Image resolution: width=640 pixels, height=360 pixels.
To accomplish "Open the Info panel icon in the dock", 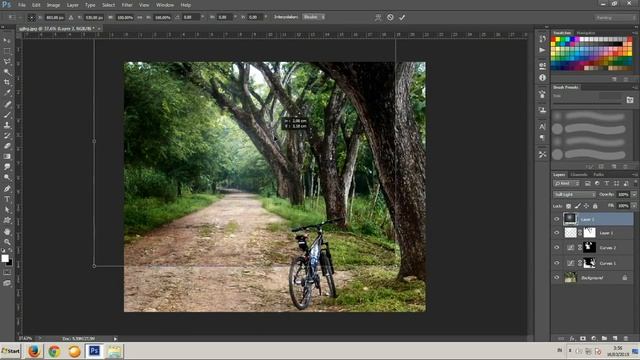I will [x=542, y=77].
